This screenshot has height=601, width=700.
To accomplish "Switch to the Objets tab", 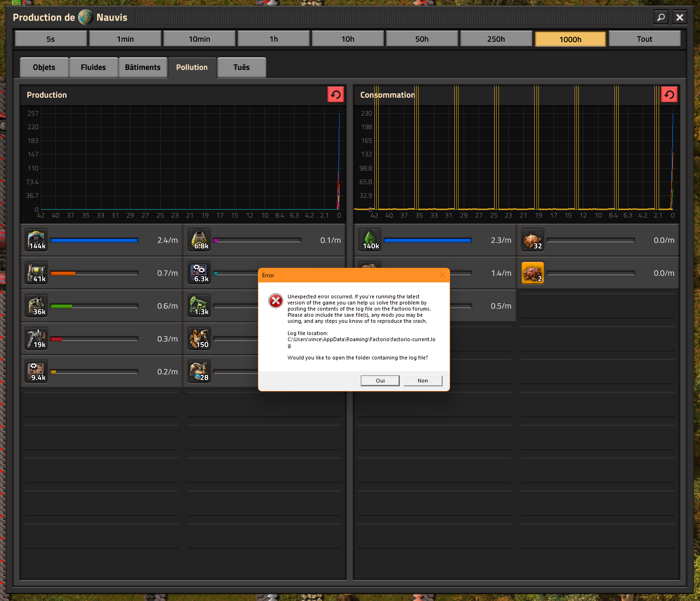I will coord(44,67).
